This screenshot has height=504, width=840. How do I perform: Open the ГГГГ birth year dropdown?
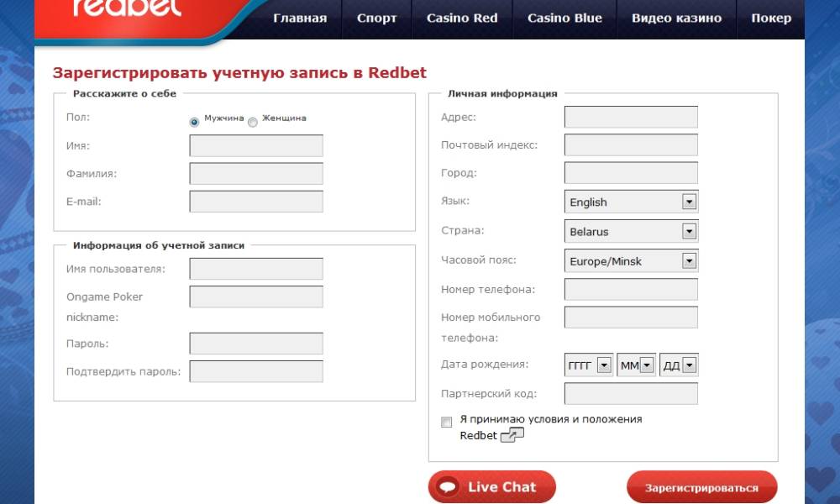click(588, 365)
